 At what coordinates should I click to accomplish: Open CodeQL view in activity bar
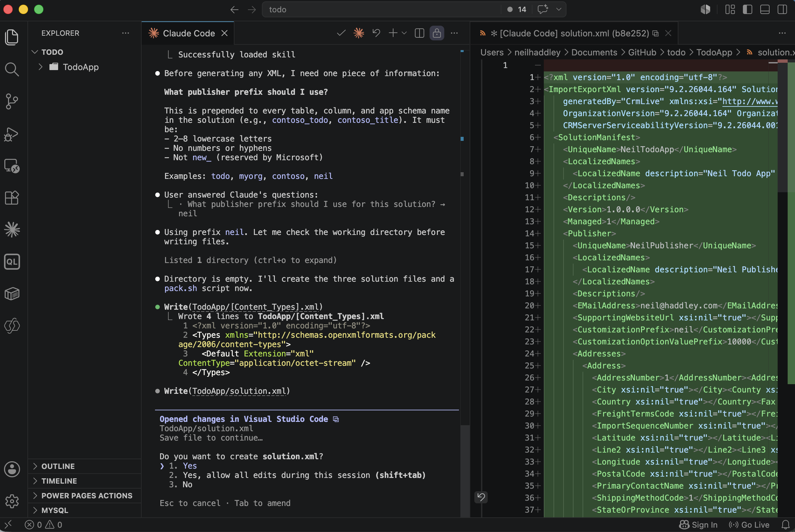(12, 262)
